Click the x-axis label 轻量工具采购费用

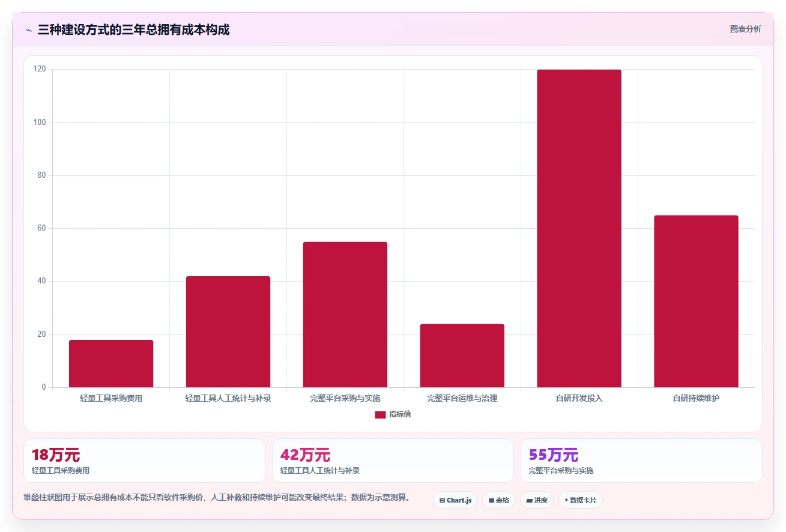111,398
